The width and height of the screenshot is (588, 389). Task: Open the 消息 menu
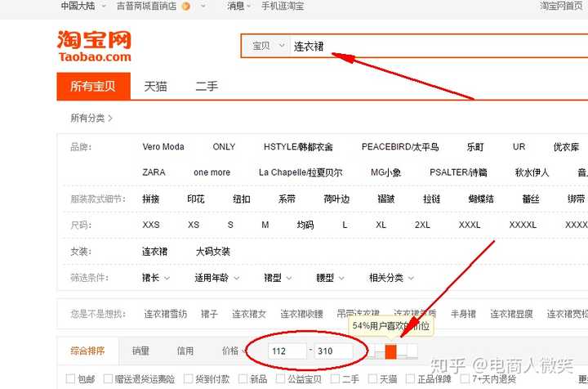pos(238,6)
